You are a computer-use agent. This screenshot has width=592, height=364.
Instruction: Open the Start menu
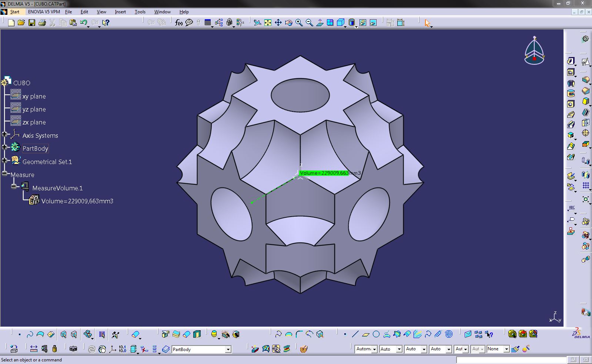[14, 12]
